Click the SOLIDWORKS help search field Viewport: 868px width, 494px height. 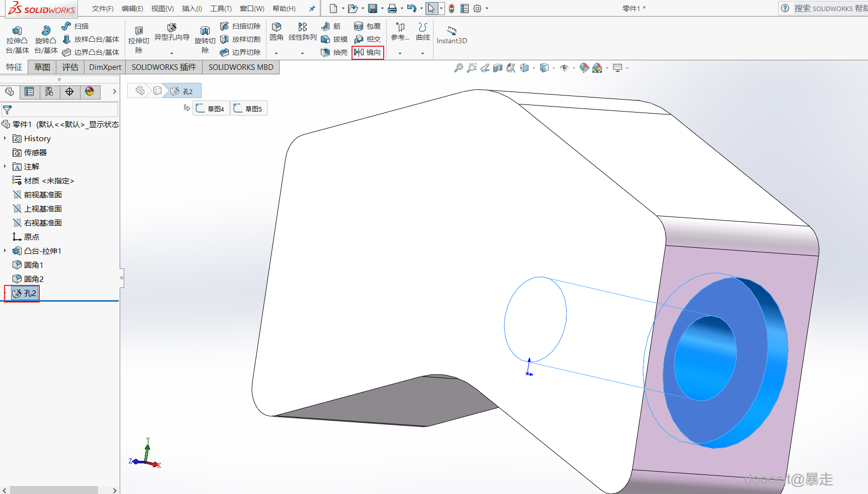point(830,9)
